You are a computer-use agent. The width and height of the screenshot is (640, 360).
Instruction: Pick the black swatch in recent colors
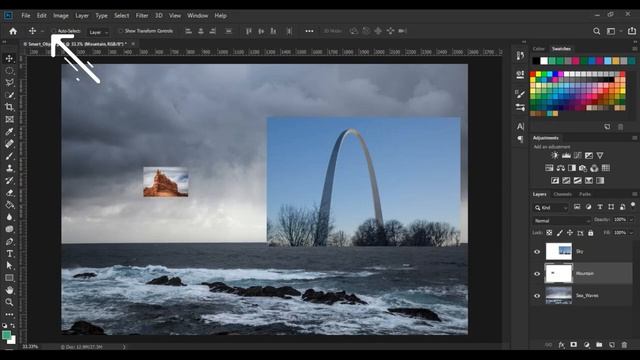[x=536, y=61]
